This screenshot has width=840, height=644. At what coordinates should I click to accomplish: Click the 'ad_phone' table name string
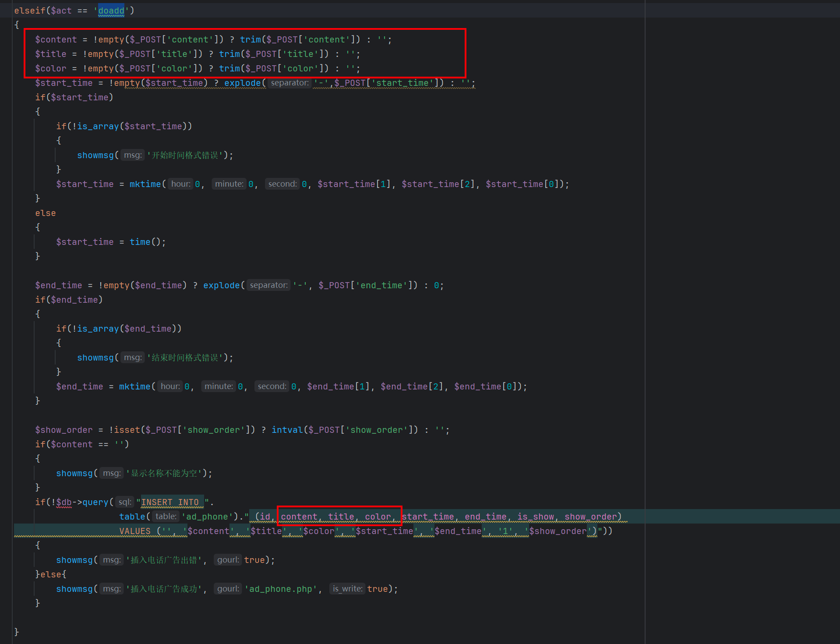pos(207,517)
